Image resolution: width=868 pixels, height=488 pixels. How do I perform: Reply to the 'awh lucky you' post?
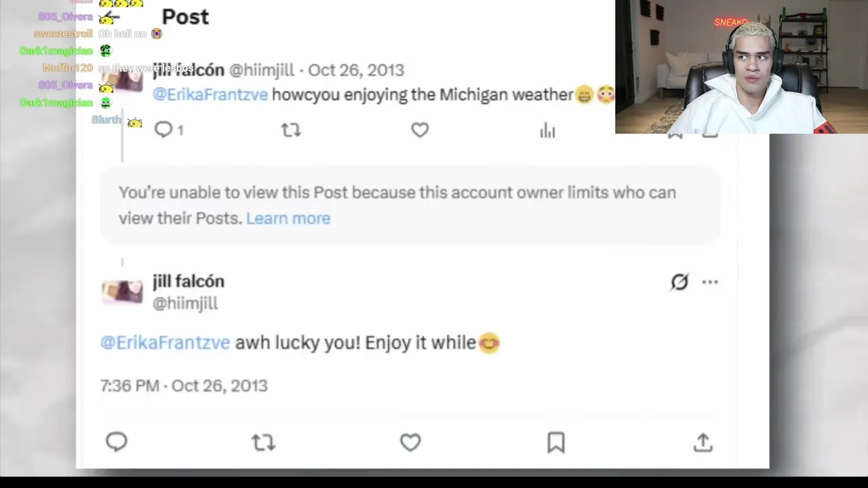tap(117, 442)
